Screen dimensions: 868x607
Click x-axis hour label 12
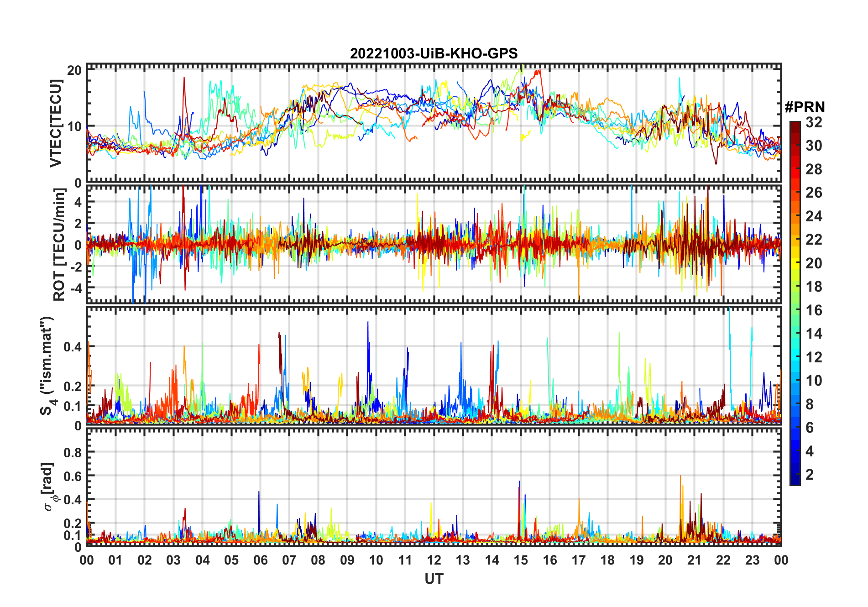[434, 560]
